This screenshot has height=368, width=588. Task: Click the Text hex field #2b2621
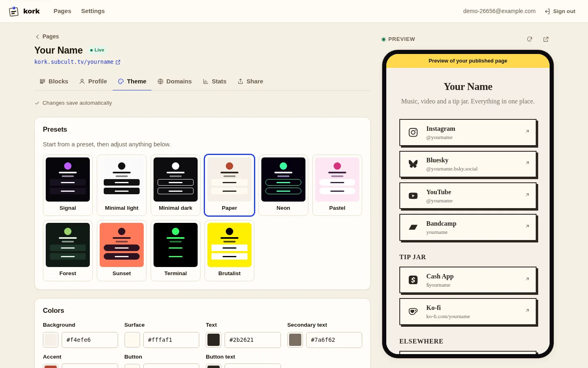[253, 340]
